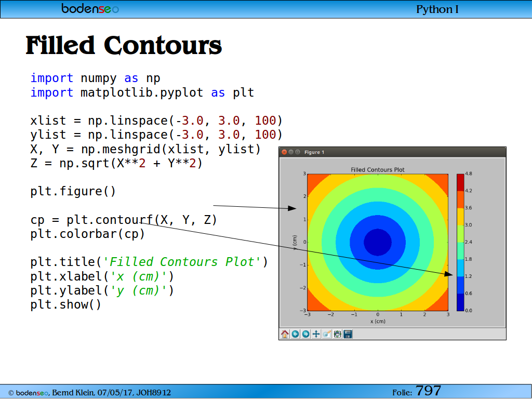Image resolution: width=532 pixels, height=399 pixels.
Task: Click the colorbar tick label 2.4
Action: 469,242
